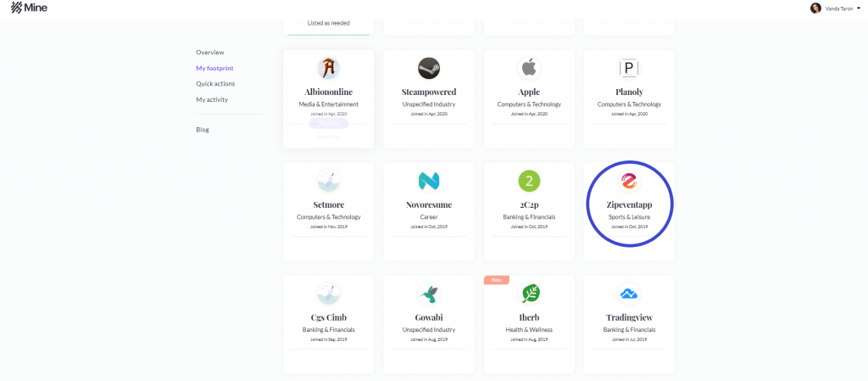868x381 pixels.
Task: Select the Setmore company name
Action: coord(329,205)
